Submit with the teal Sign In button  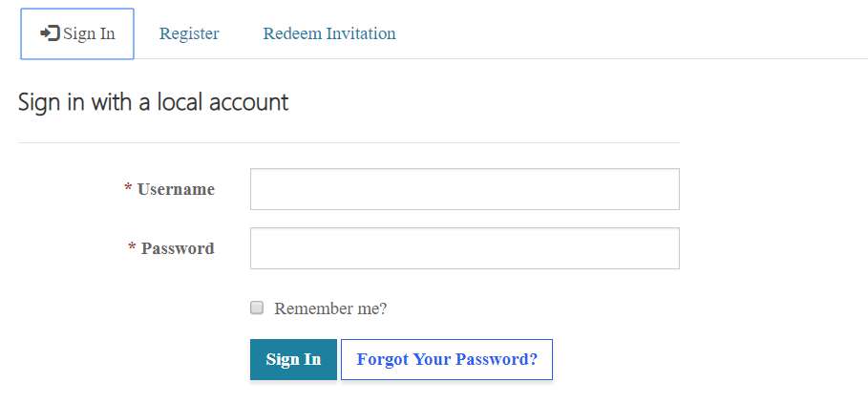tap(293, 360)
